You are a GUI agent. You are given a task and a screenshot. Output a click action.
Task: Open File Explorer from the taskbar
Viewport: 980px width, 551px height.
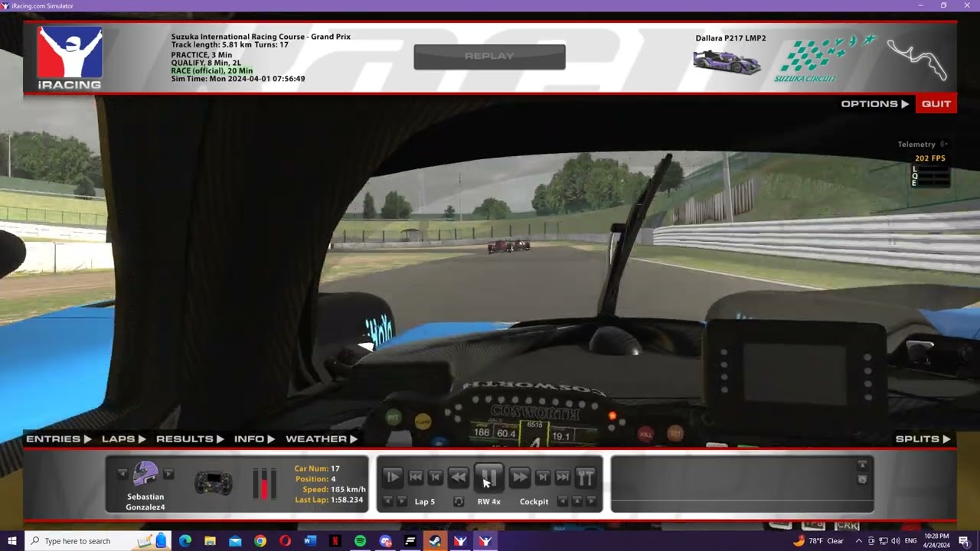pos(210,541)
